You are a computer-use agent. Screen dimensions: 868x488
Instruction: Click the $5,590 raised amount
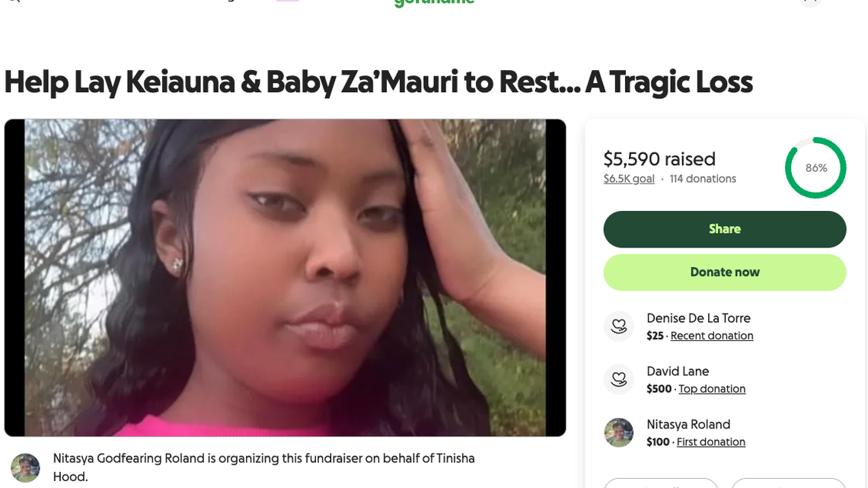(659, 159)
